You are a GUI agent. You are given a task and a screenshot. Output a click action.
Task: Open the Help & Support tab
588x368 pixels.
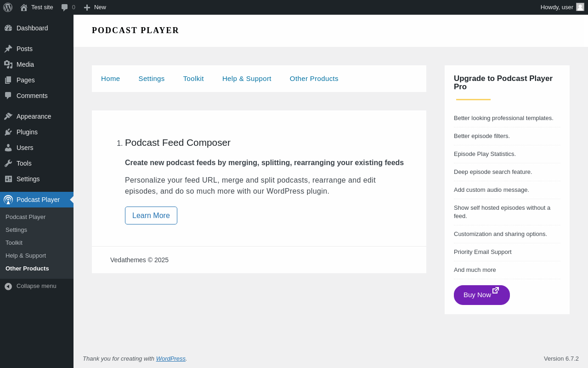(247, 79)
